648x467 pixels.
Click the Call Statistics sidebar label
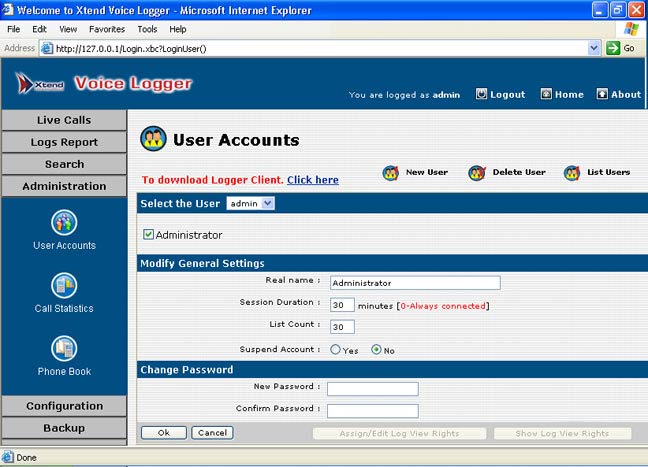64,309
